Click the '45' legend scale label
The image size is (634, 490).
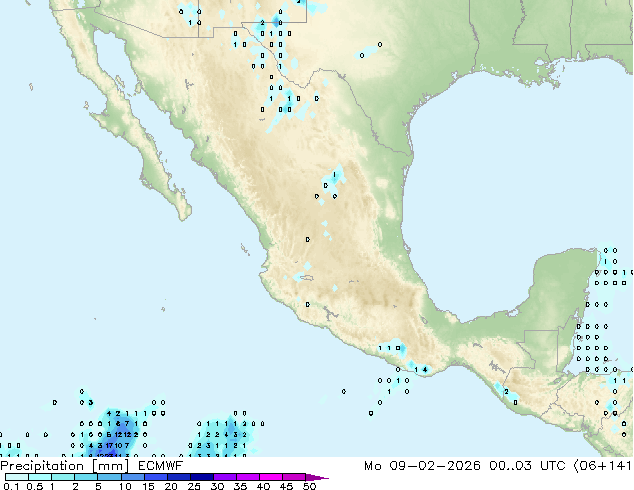(286, 486)
